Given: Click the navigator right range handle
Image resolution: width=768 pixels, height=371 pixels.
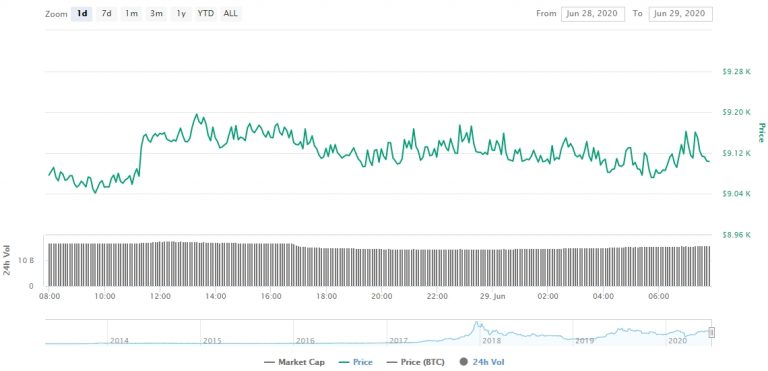Looking at the screenshot, I should pyautogui.click(x=712, y=333).
